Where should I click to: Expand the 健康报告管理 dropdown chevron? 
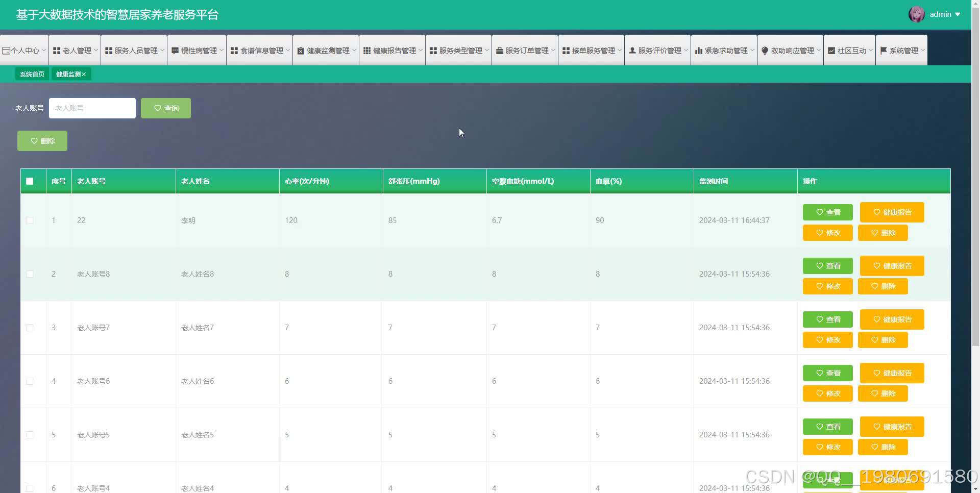(x=421, y=50)
